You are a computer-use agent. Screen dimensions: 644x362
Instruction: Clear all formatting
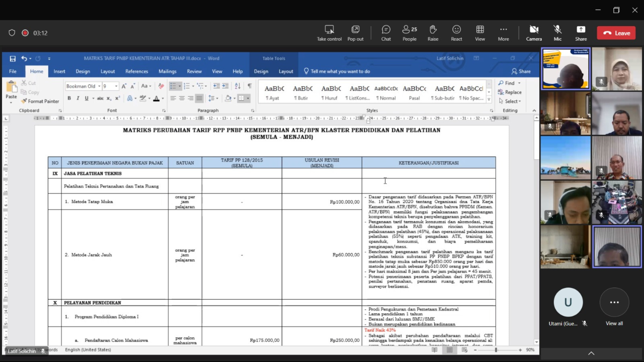click(161, 86)
